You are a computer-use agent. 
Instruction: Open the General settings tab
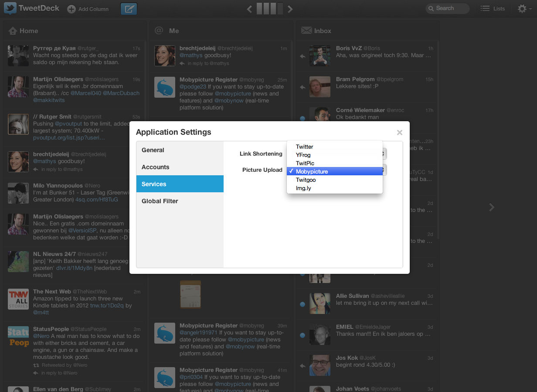click(x=153, y=150)
